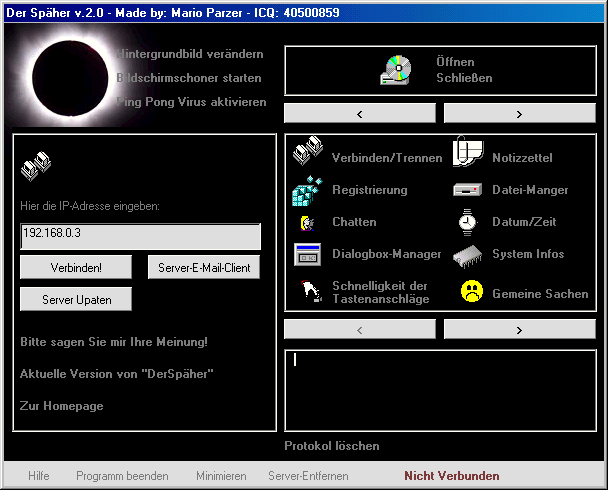Click the Schnelligkeit der Tastenanschläge icon
The image size is (608, 490).
coord(307,291)
